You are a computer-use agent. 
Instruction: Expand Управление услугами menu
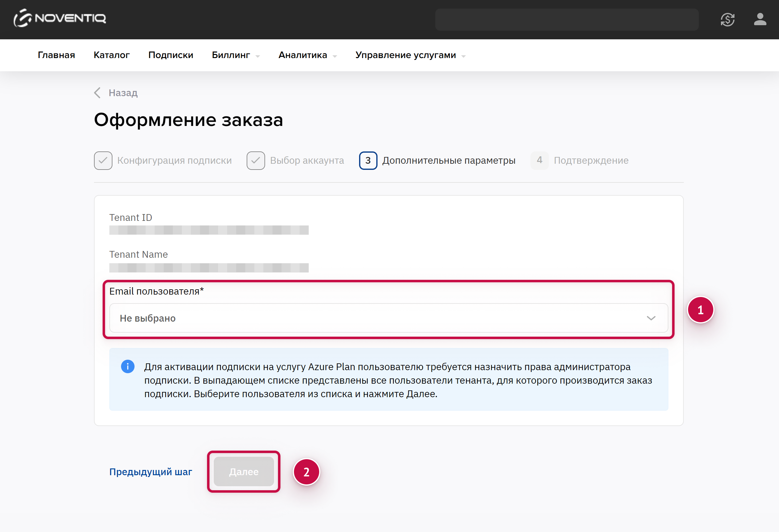410,55
